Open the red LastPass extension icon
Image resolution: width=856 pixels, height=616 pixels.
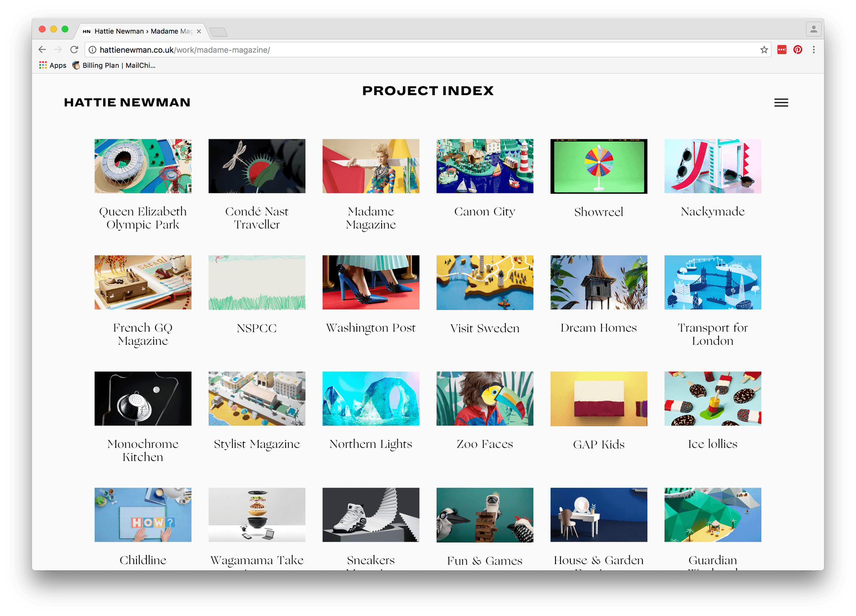pyautogui.click(x=782, y=50)
